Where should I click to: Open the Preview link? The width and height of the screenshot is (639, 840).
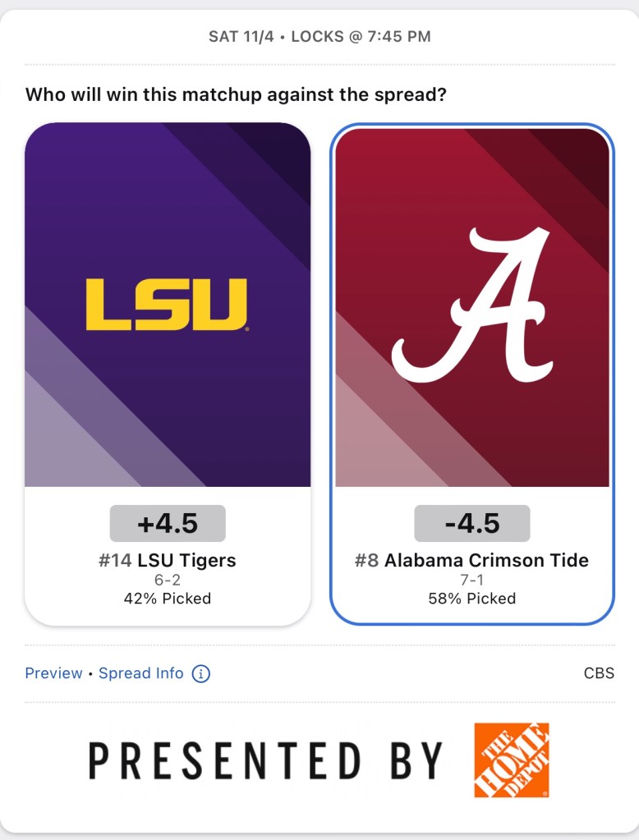click(x=53, y=673)
